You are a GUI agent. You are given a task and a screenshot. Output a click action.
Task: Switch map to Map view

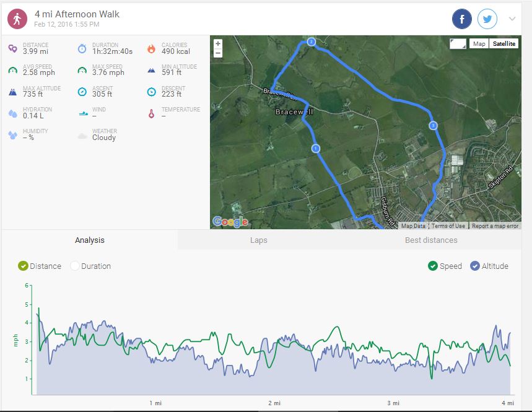[x=479, y=44]
